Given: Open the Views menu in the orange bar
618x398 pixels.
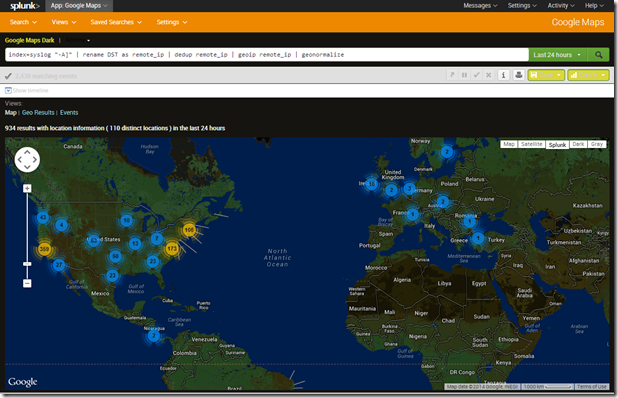Looking at the screenshot, I should pyautogui.click(x=63, y=22).
